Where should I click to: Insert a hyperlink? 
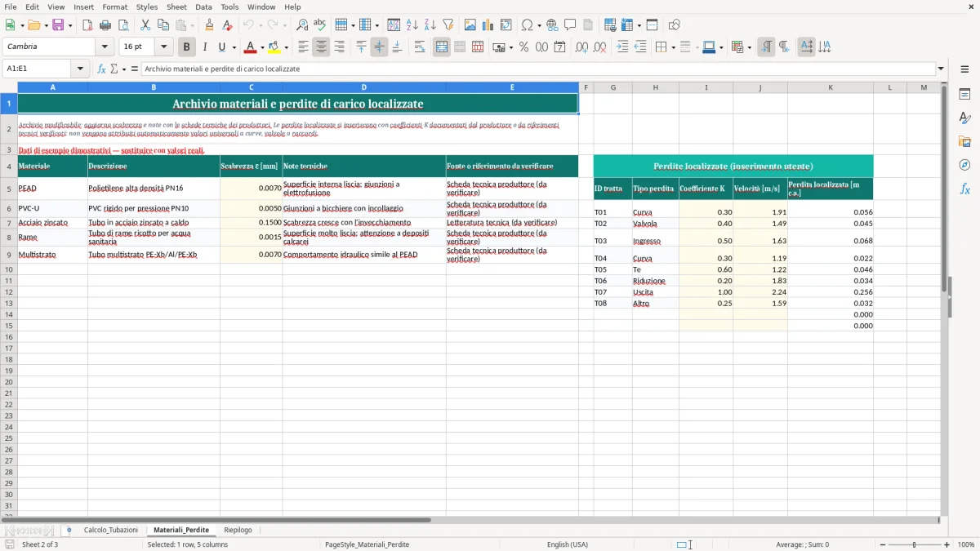[x=552, y=25]
